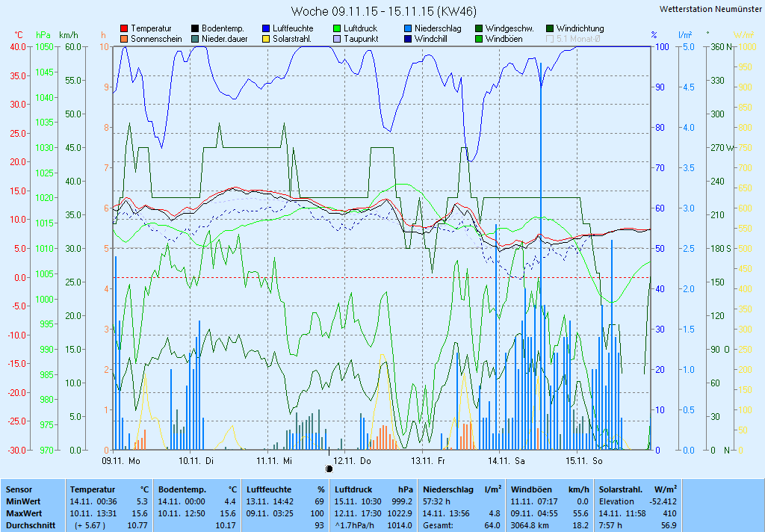Image resolution: width=765 pixels, height=532 pixels.
Task: Toggle the Windrichtung legend box
Action: click(x=551, y=28)
